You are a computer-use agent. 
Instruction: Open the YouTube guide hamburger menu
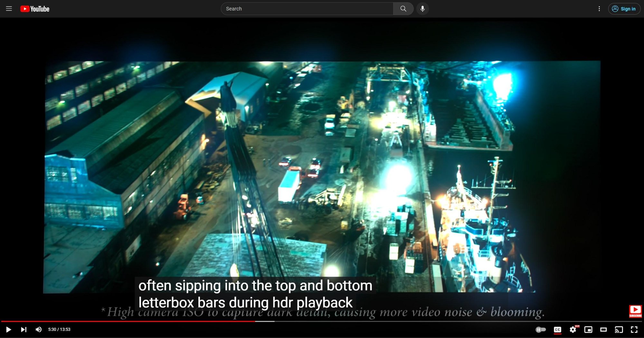click(x=9, y=9)
